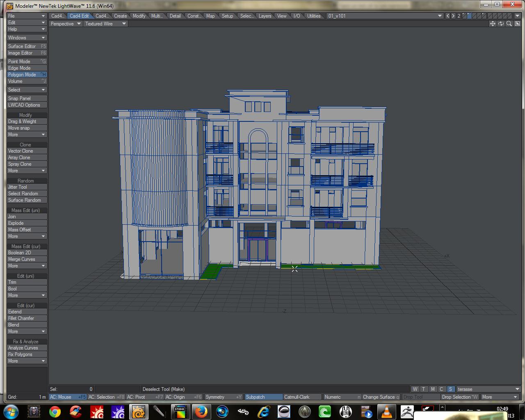Click the viewport pan (move) icon
This screenshot has width=525, height=420.
point(493,24)
